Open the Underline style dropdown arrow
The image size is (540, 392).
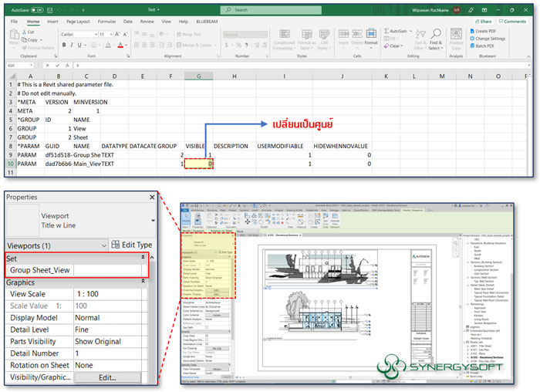(x=85, y=45)
